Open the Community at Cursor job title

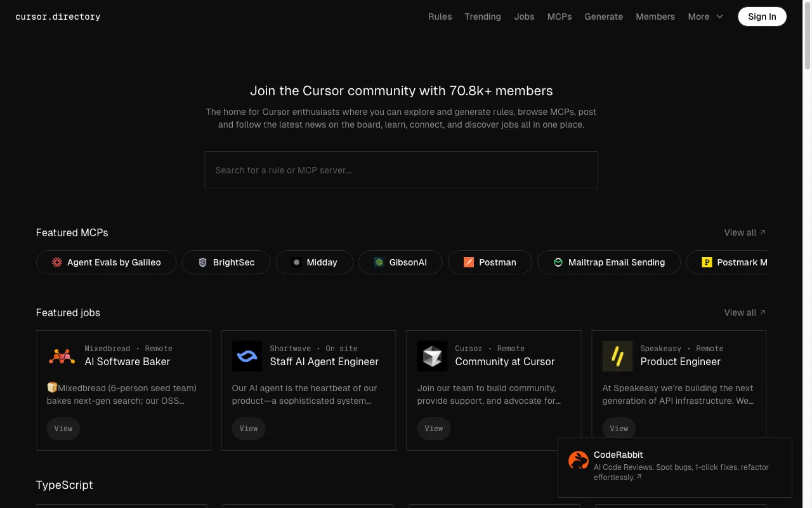click(505, 362)
